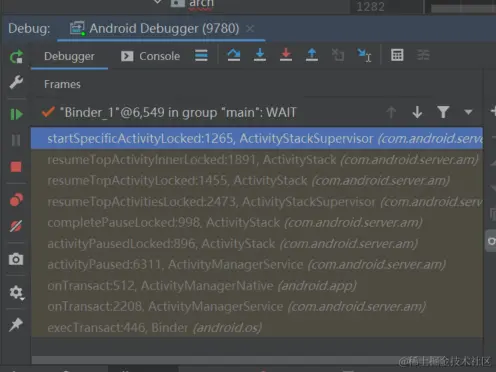Switch to the Debugger tab
496x372 pixels.
[69, 56]
